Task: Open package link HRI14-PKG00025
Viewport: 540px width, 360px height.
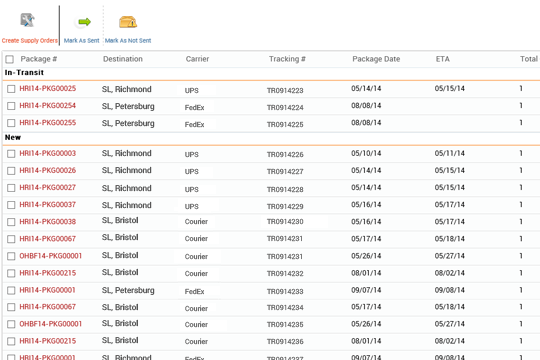Action: 48,89
